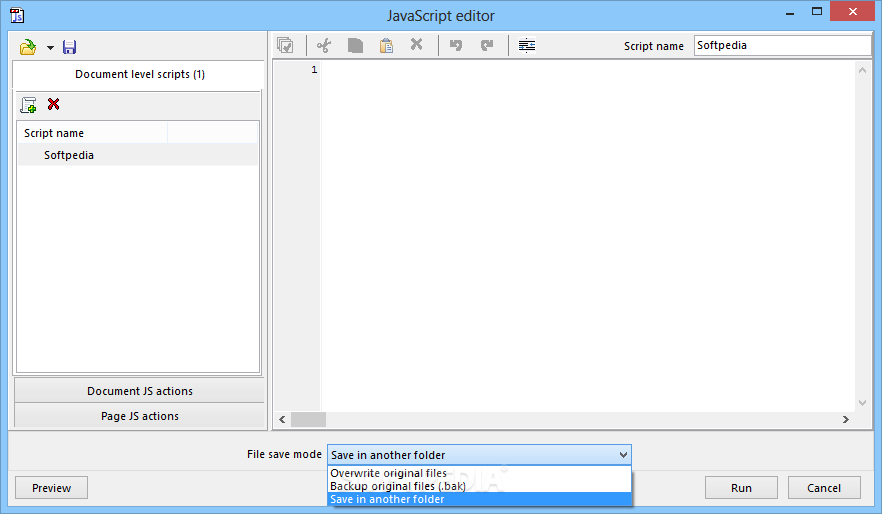
Task: Choose Overwrite original files option
Action: (479, 473)
